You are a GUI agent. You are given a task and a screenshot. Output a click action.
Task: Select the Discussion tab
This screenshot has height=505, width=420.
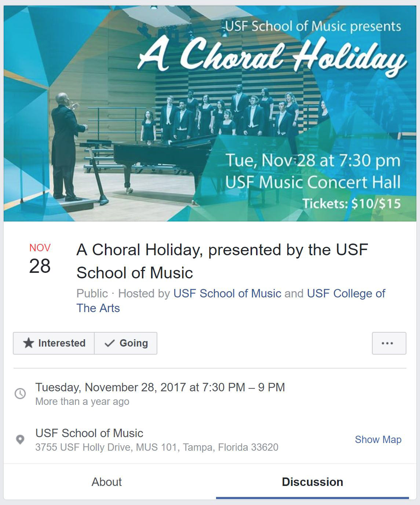tap(312, 482)
